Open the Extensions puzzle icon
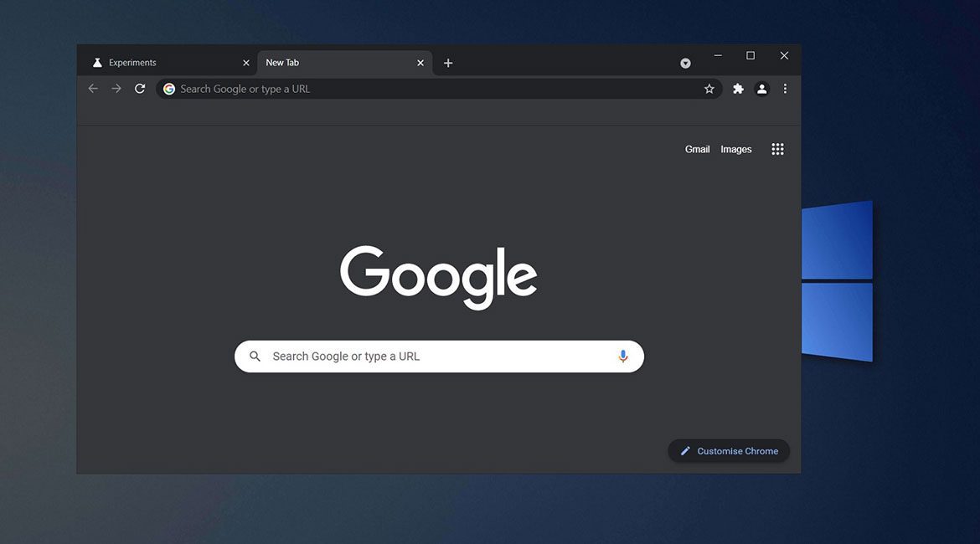This screenshot has width=980, height=544. click(x=738, y=89)
